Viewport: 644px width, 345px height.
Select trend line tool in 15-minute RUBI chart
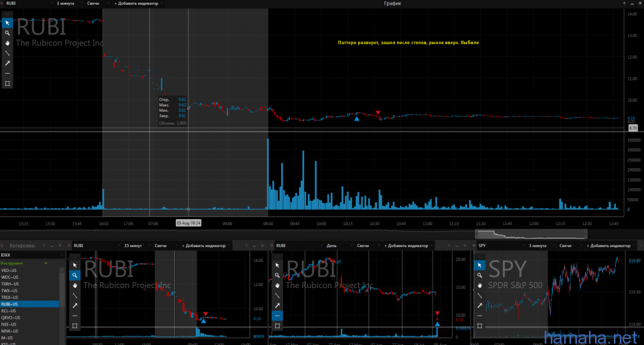click(74, 295)
